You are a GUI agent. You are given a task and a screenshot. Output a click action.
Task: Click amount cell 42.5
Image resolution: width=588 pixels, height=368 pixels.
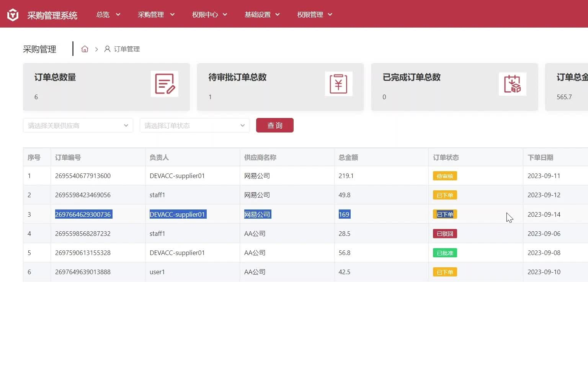pos(345,272)
